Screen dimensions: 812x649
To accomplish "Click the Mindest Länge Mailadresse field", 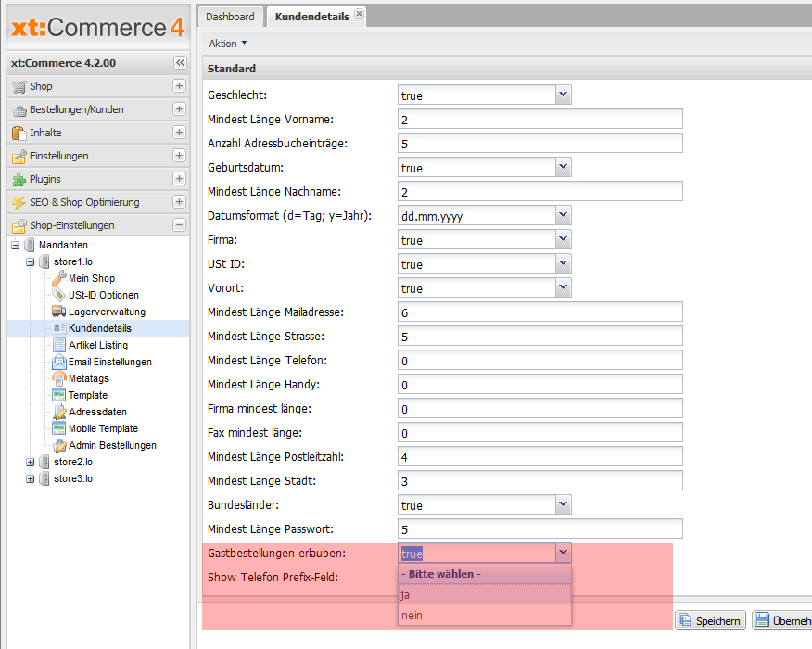I will click(540, 312).
